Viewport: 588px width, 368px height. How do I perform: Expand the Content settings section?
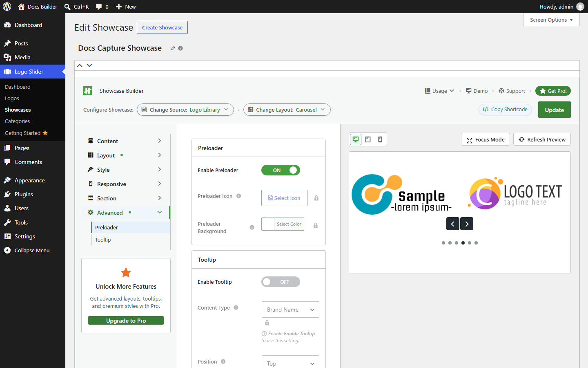tap(126, 141)
